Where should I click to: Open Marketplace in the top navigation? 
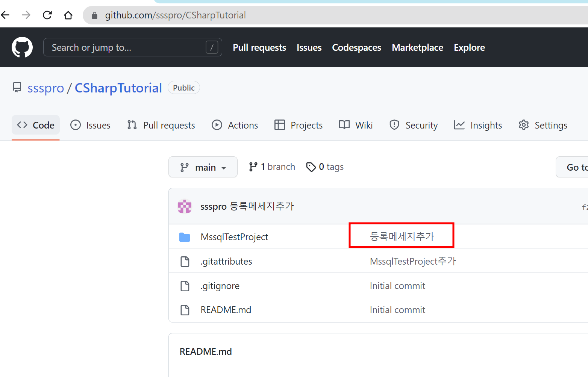click(x=417, y=47)
